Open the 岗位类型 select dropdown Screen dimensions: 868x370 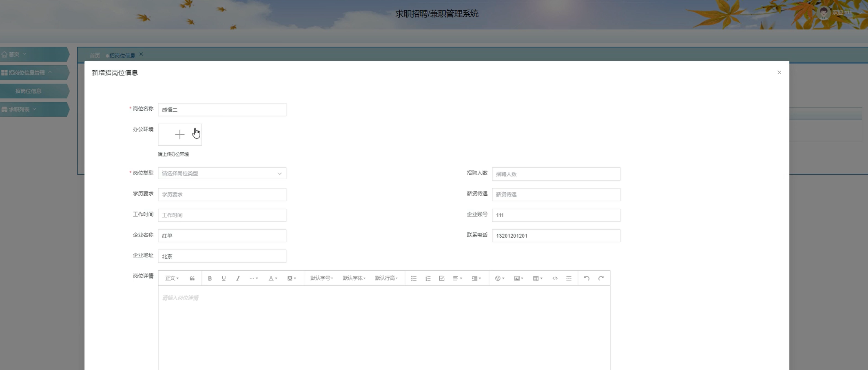222,173
